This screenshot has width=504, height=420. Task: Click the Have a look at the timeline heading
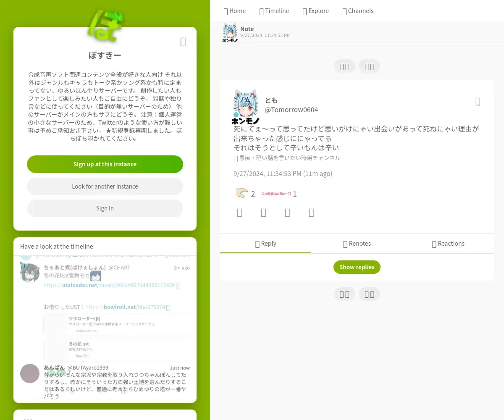[x=57, y=247]
